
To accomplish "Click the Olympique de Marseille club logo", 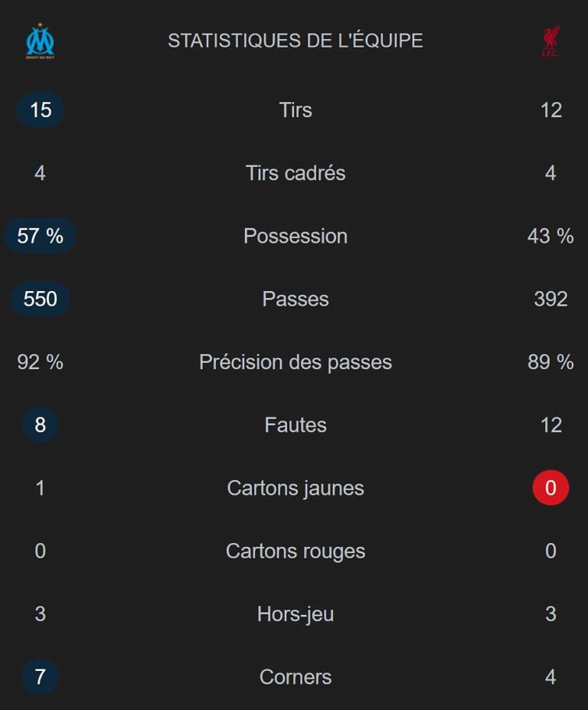I will coord(40,41).
